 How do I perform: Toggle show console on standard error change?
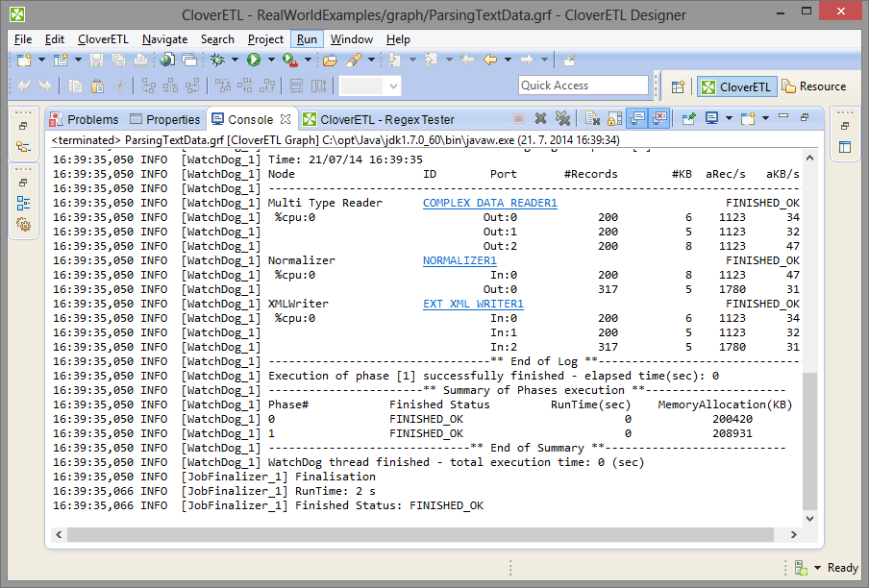click(659, 118)
